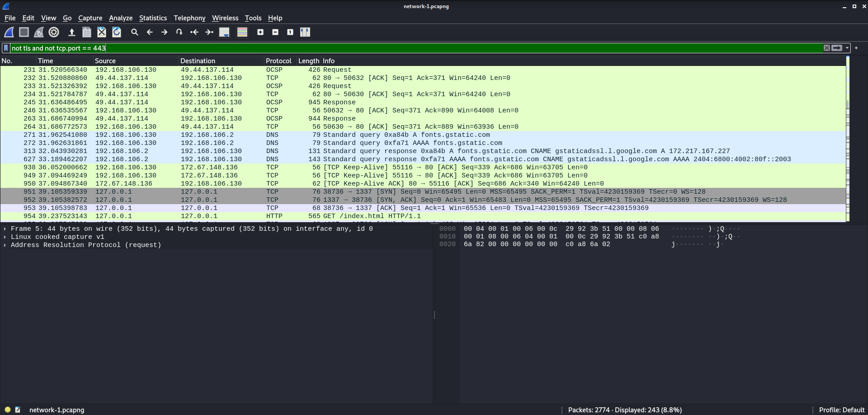
Task: Expand Address Resolution Protocol request node
Action: (x=5, y=245)
